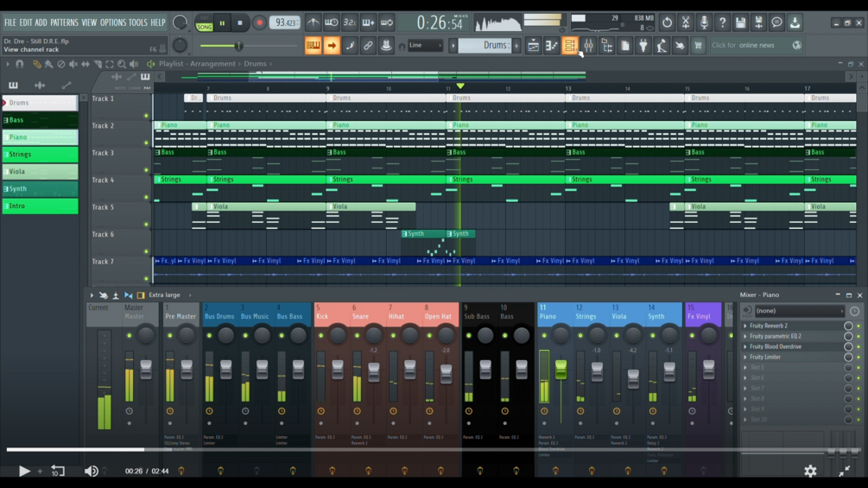Toggle wait for input before recording

click(331, 22)
